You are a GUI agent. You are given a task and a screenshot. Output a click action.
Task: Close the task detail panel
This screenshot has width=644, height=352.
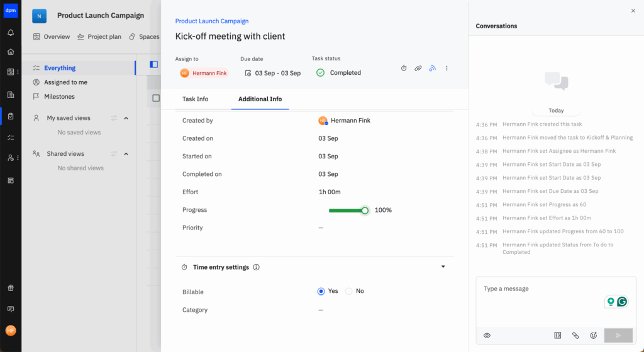click(633, 11)
